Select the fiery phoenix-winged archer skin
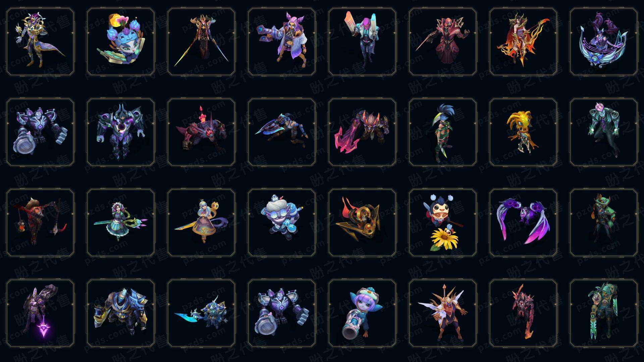Viewport: 644px width, 362px height. [523, 42]
